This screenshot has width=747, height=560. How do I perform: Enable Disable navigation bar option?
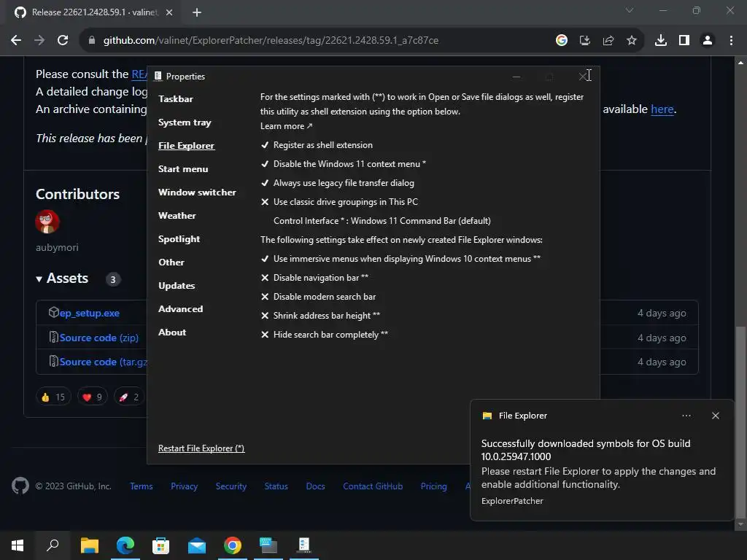click(x=314, y=278)
